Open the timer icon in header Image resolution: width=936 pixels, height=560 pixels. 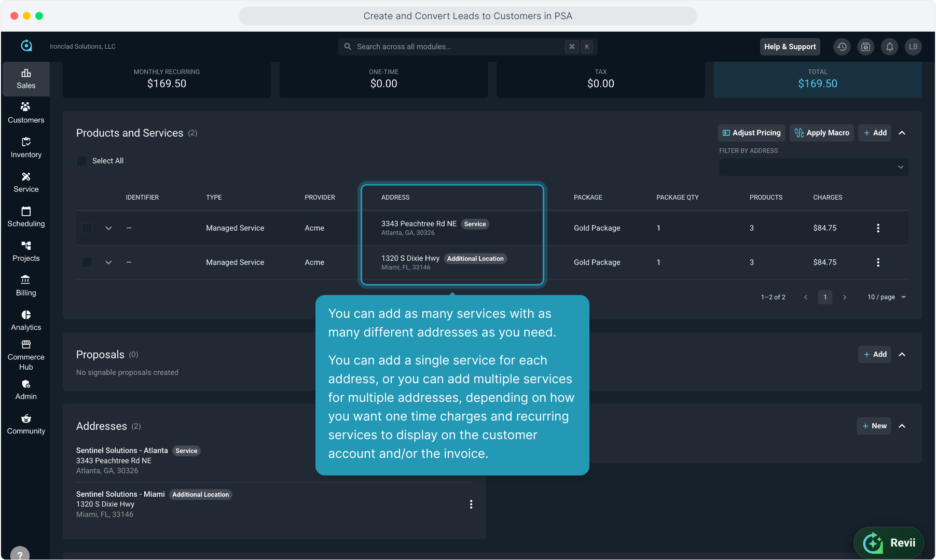(x=865, y=47)
